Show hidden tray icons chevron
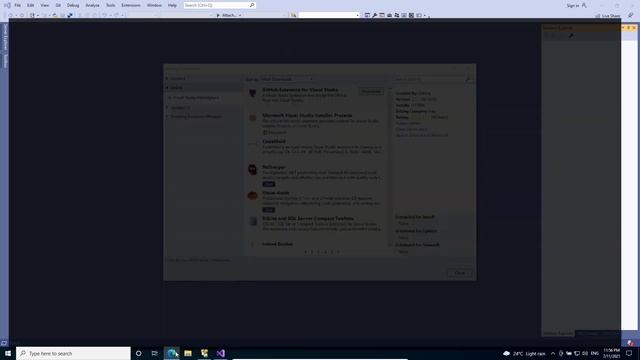 [553, 353]
